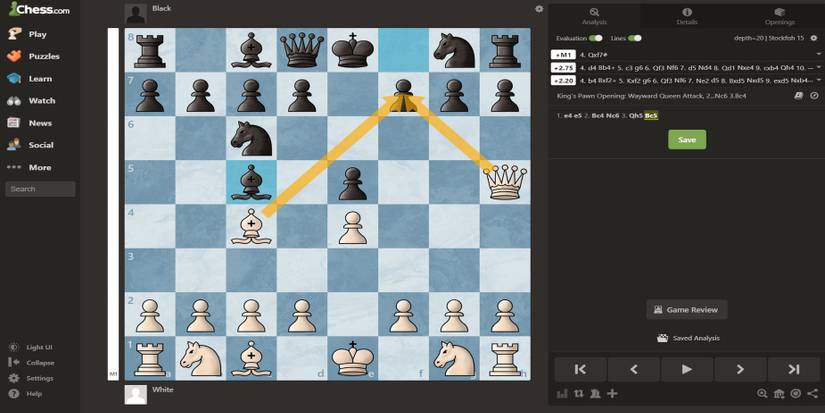Open the News section

29,123
